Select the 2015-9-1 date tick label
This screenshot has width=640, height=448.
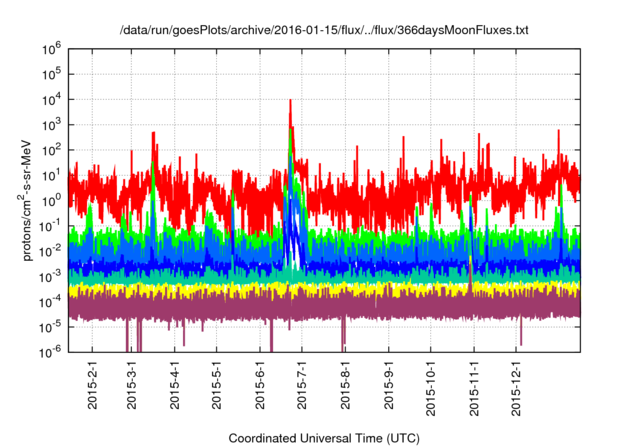389,382
